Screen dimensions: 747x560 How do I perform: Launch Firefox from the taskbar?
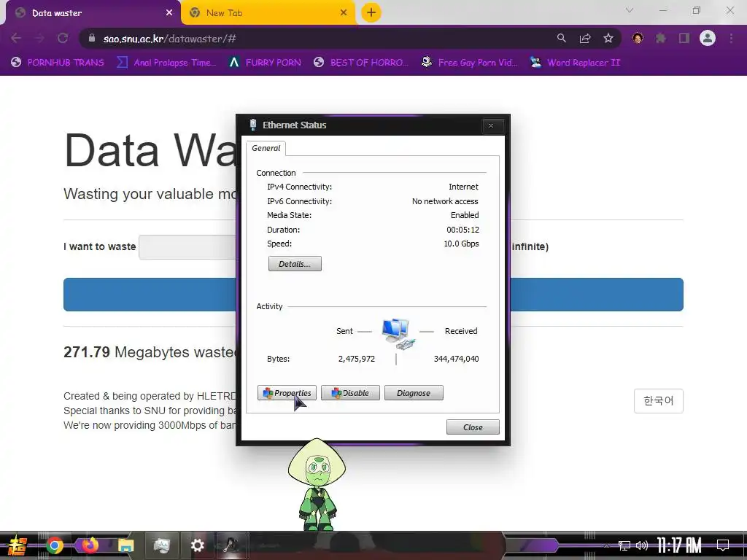(90, 545)
